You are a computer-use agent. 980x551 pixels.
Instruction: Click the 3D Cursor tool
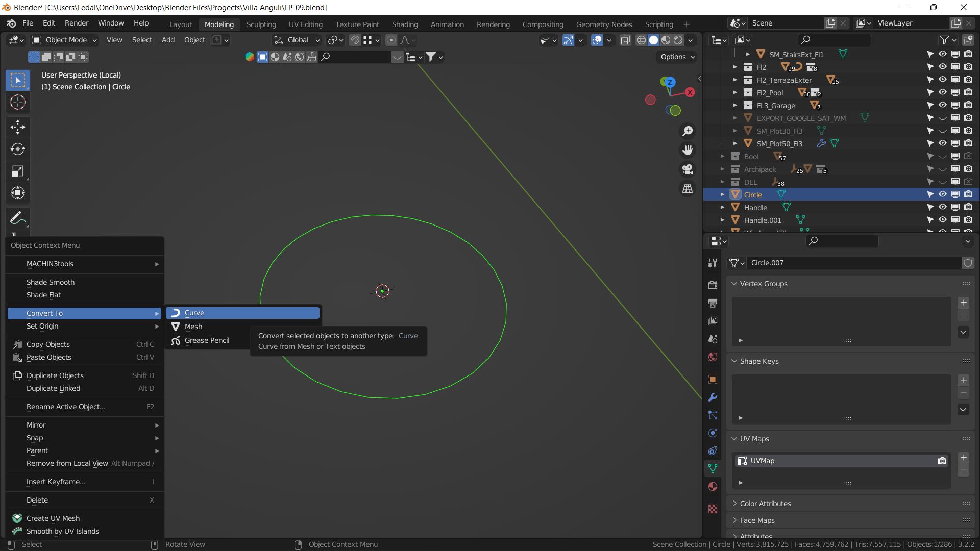(x=18, y=102)
